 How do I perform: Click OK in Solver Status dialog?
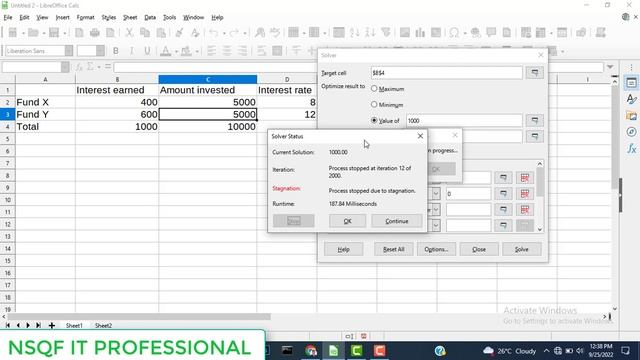click(x=347, y=221)
